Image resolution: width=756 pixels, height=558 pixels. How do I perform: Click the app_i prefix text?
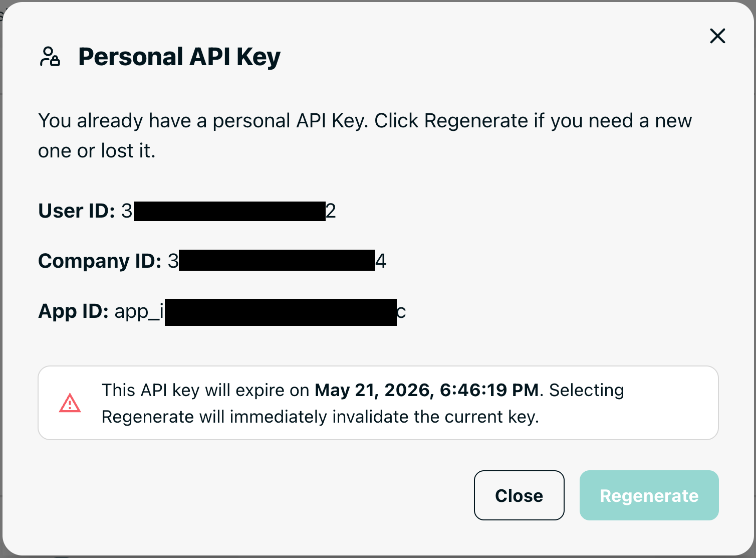(x=139, y=312)
